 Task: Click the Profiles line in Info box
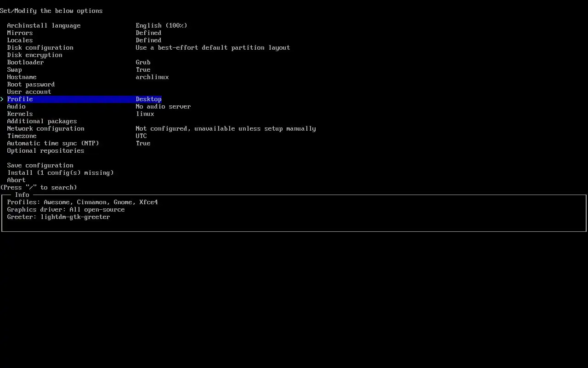82,202
